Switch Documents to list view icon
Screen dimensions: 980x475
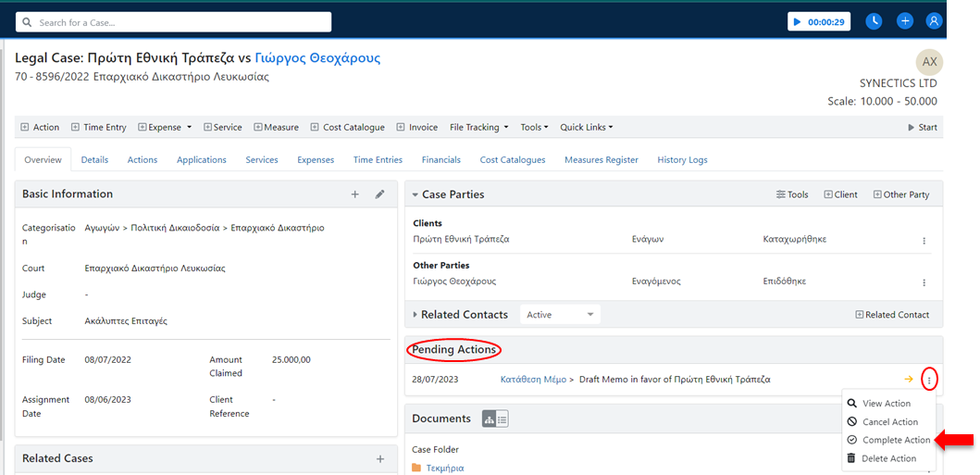(x=502, y=419)
